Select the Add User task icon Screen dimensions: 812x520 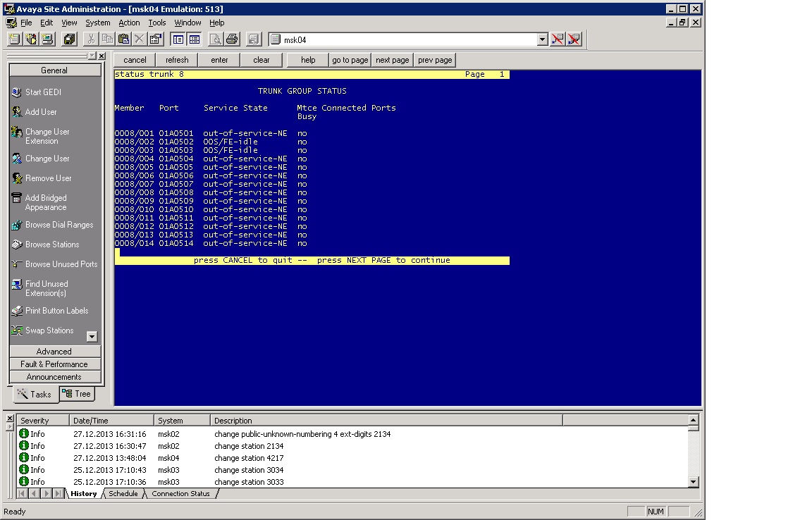click(17, 112)
